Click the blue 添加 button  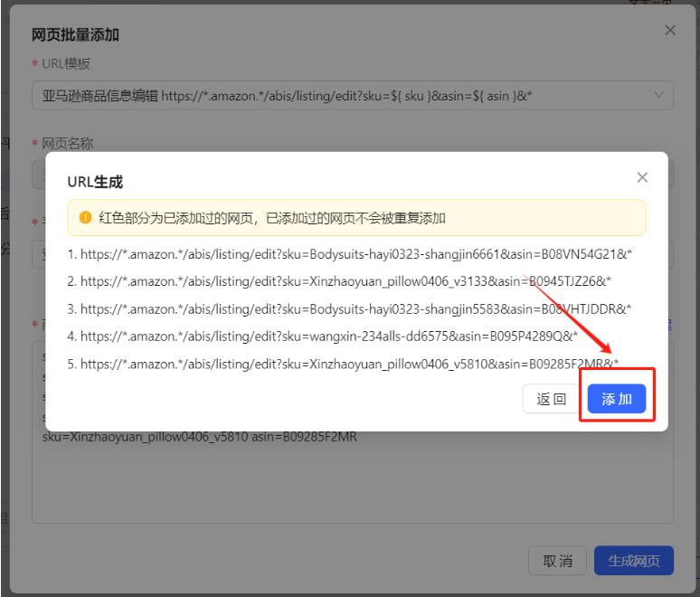coord(616,398)
